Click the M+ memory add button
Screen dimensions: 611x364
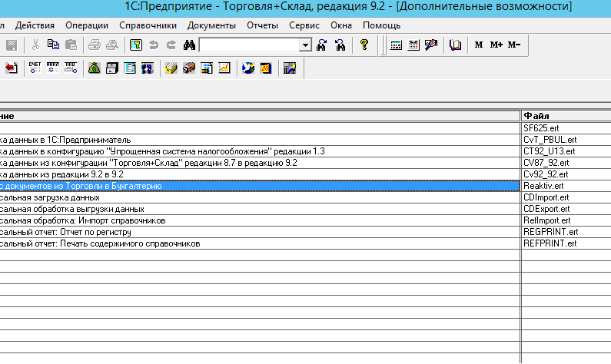(496, 45)
